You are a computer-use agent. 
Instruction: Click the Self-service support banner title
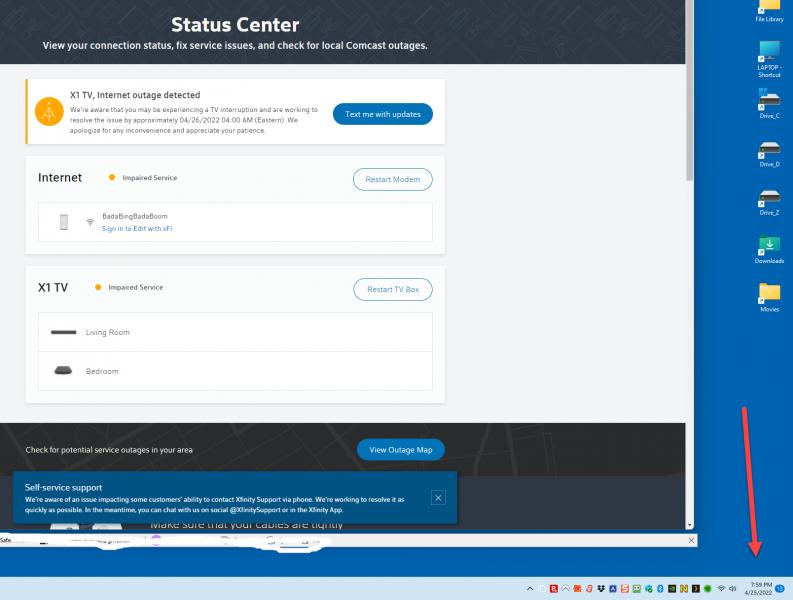[x=63, y=488]
